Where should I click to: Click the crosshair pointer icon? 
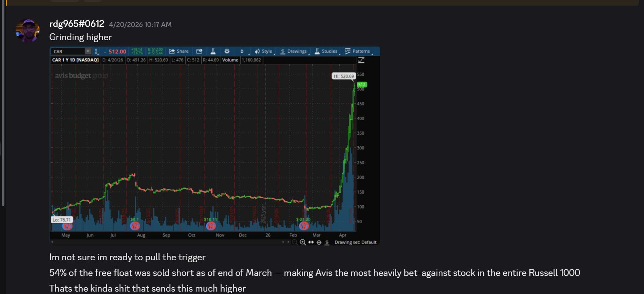click(x=319, y=242)
